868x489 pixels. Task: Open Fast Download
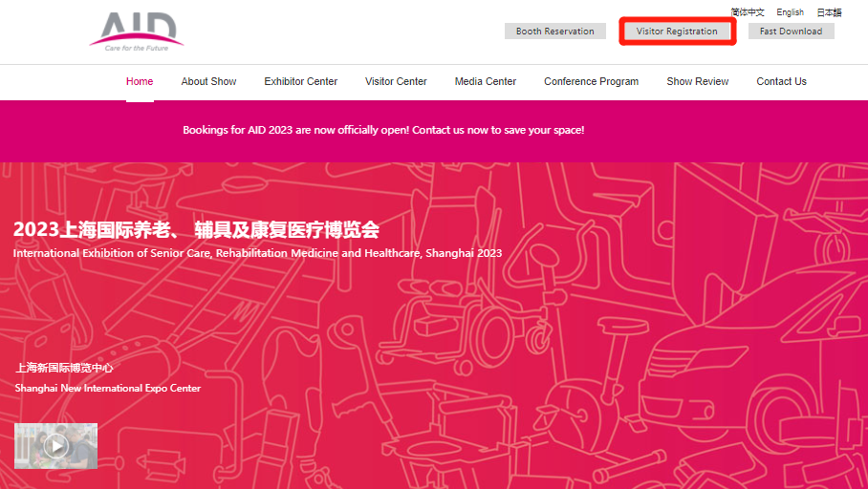[792, 31]
